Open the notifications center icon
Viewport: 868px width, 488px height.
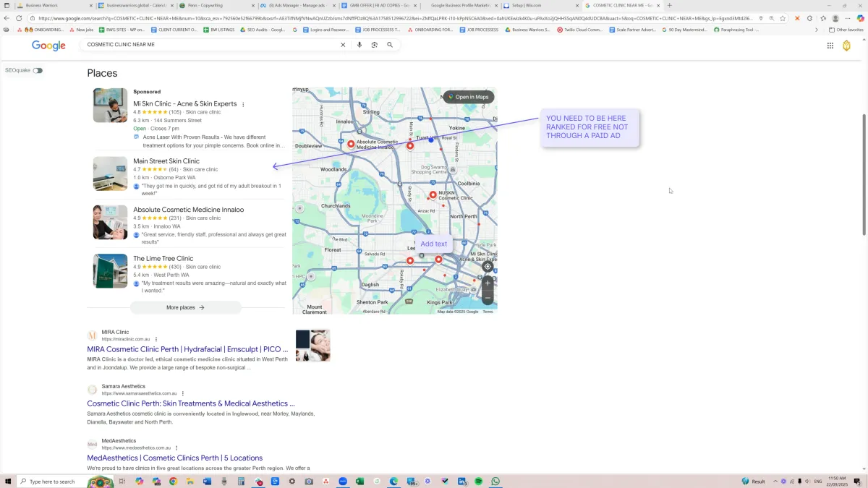(x=857, y=481)
